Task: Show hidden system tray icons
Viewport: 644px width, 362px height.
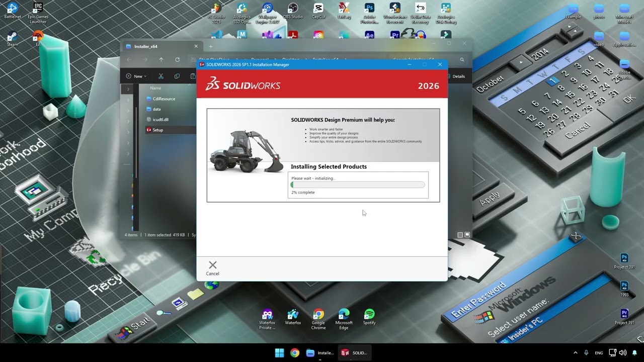Action: click(575, 352)
